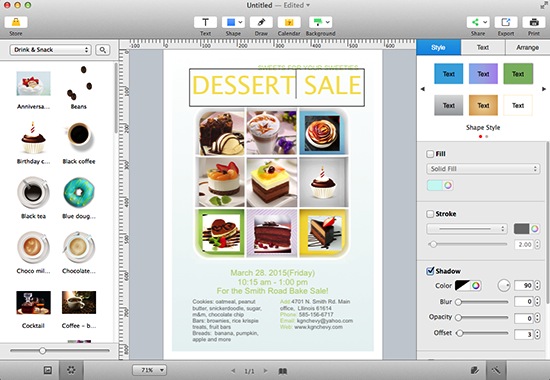Apply the blue Text shape style
This screenshot has height=380, width=550.
tap(449, 74)
